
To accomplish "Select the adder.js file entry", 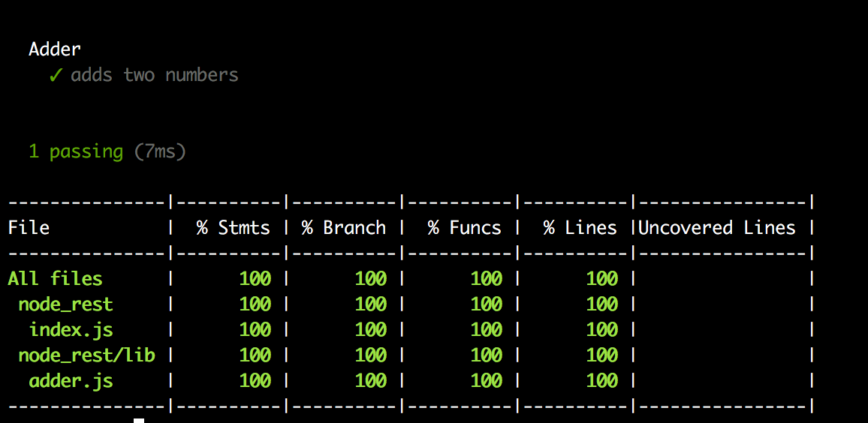I will (71, 381).
